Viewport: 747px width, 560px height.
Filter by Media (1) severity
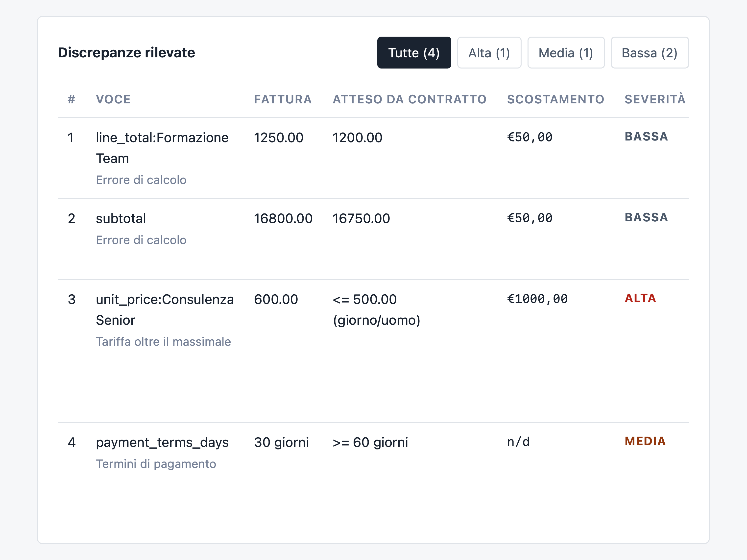point(566,53)
